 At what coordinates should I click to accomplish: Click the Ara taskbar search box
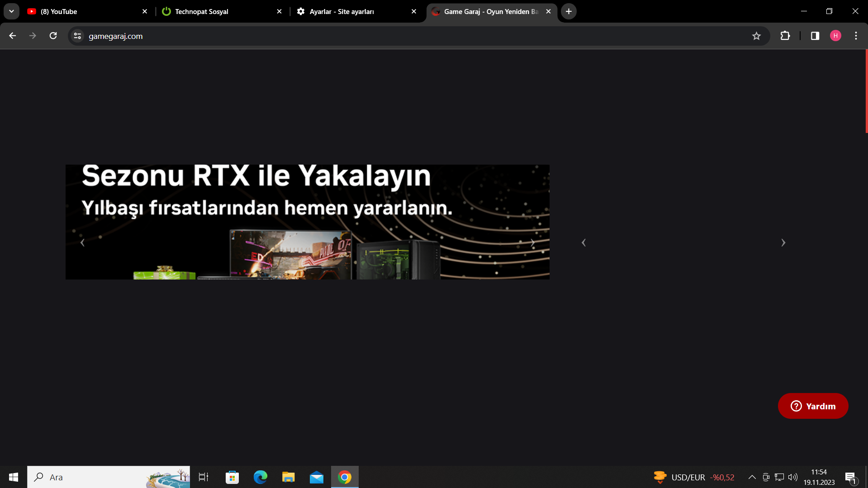click(109, 477)
